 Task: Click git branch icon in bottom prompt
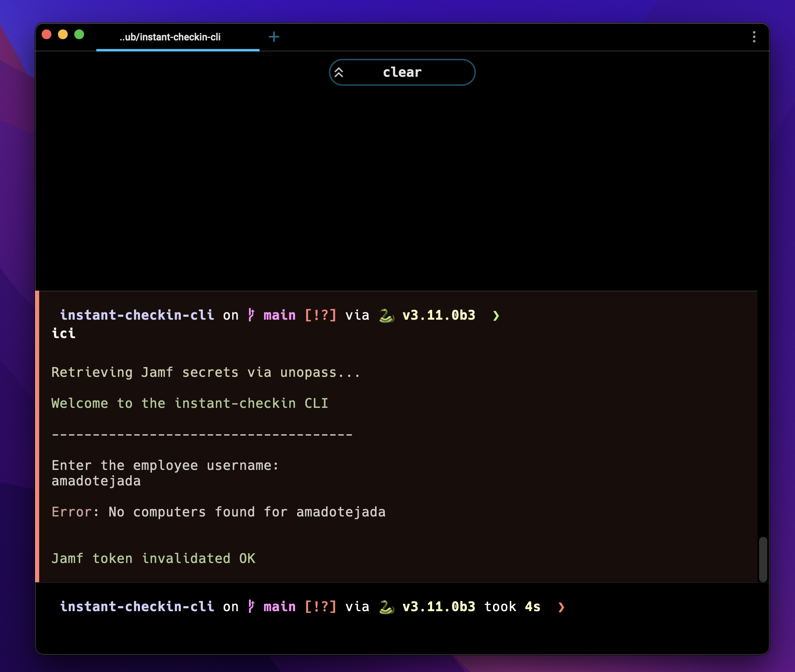click(251, 607)
